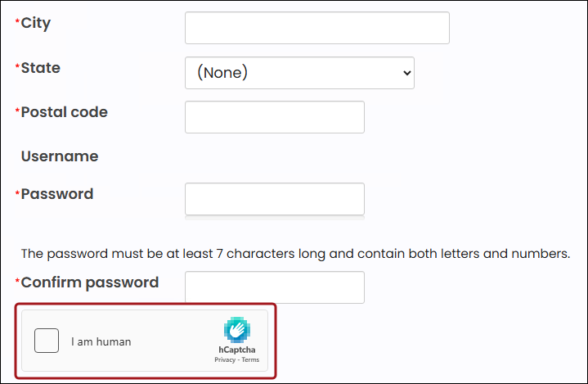This screenshot has height=384, width=588.
Task: Focus the Confirm password field
Action: click(275, 287)
